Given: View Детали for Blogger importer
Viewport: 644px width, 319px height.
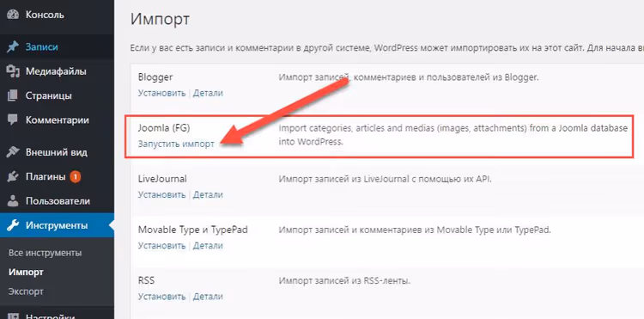Looking at the screenshot, I should click(x=209, y=93).
